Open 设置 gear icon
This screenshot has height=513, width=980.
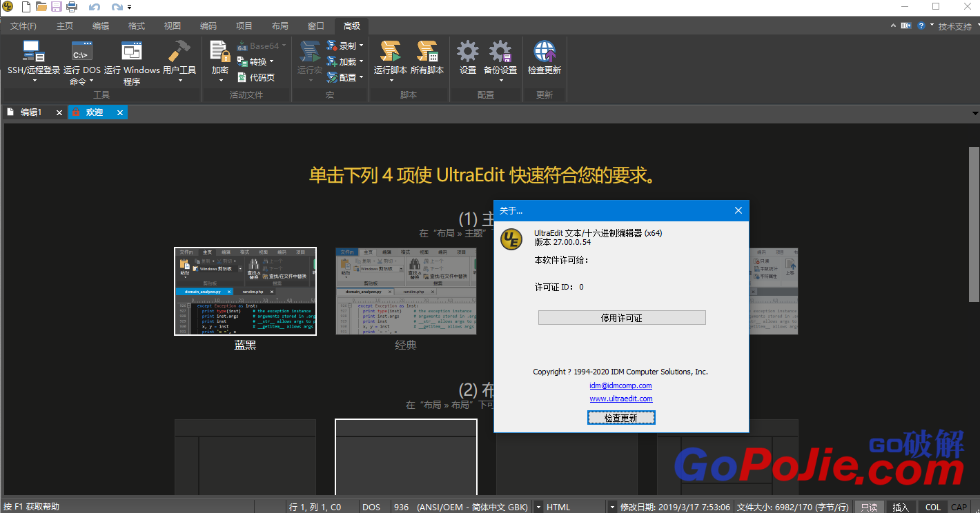[x=468, y=52]
